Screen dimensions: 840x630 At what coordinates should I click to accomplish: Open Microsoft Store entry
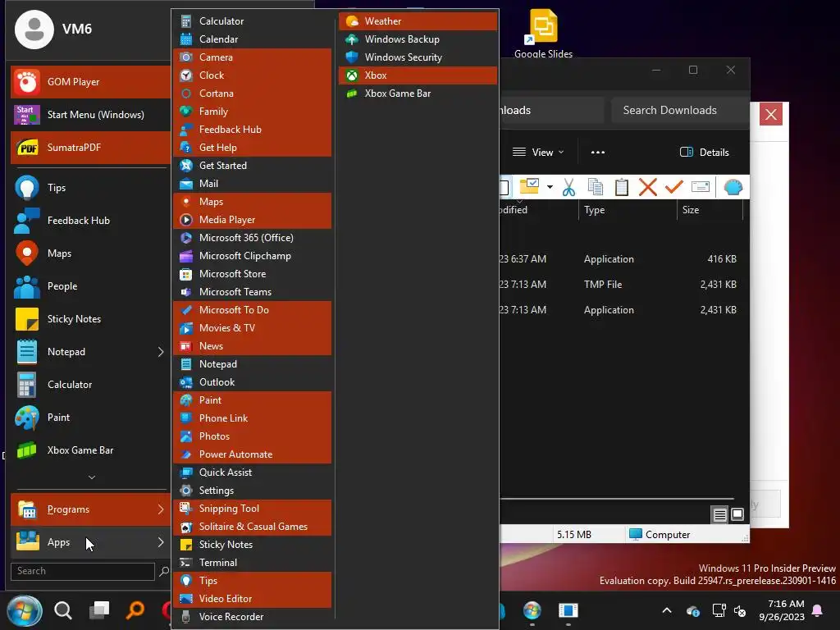(x=253, y=274)
